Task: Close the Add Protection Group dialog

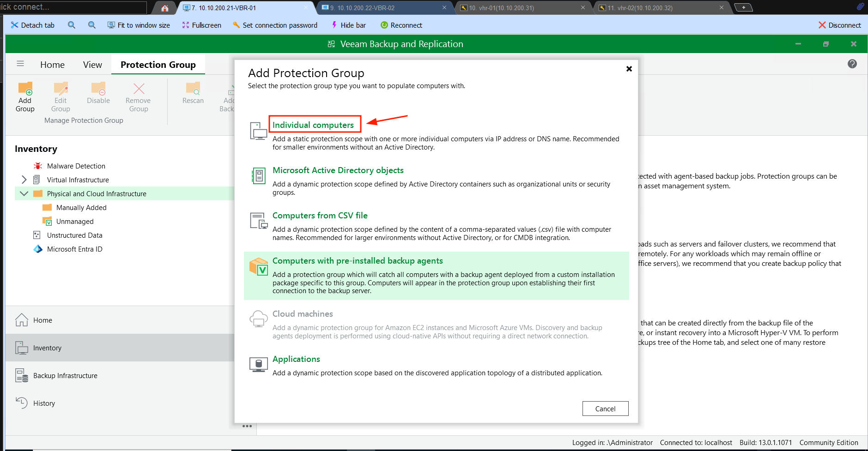Action: (x=629, y=69)
